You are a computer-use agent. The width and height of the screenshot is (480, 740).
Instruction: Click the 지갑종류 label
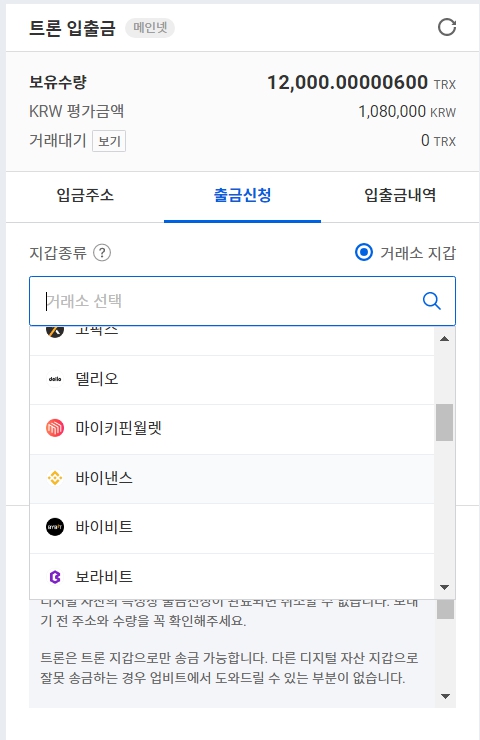click(x=58, y=253)
